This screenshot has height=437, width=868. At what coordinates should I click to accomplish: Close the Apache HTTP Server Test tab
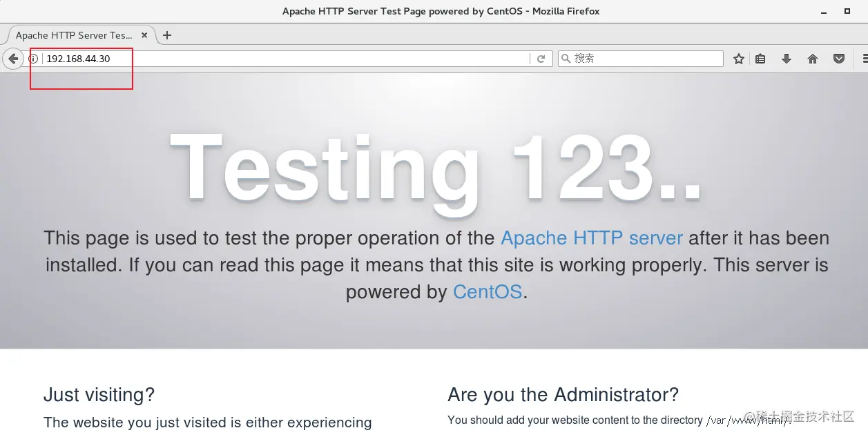point(144,35)
